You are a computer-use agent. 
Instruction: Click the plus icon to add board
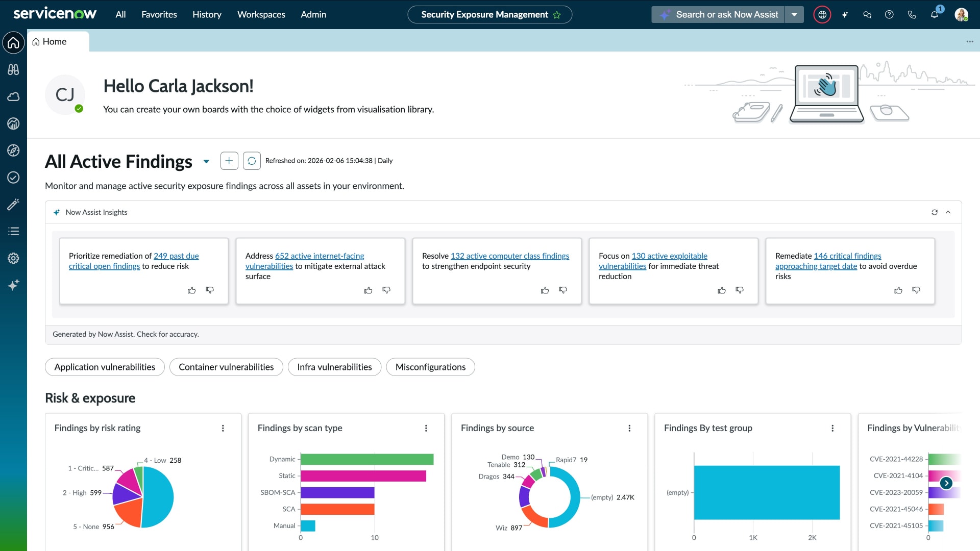pyautogui.click(x=229, y=161)
